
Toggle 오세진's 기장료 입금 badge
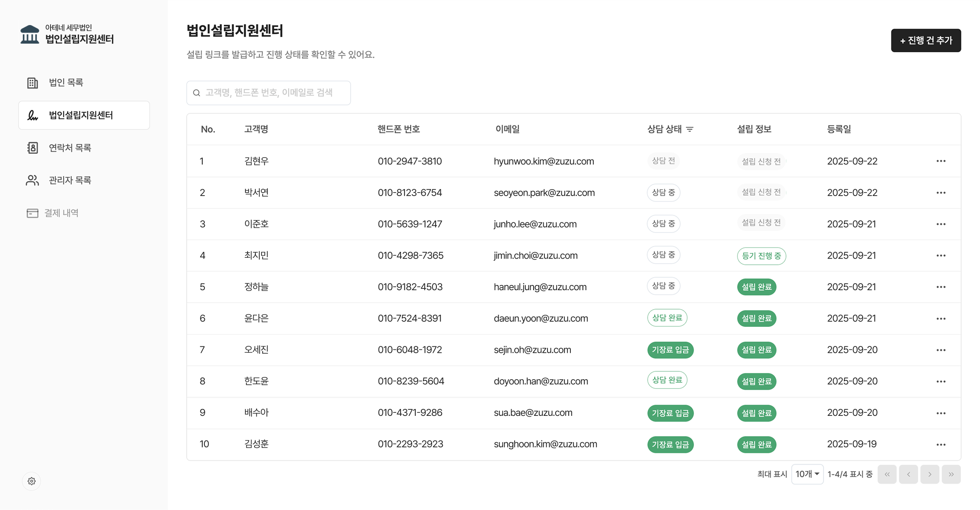[x=670, y=350]
